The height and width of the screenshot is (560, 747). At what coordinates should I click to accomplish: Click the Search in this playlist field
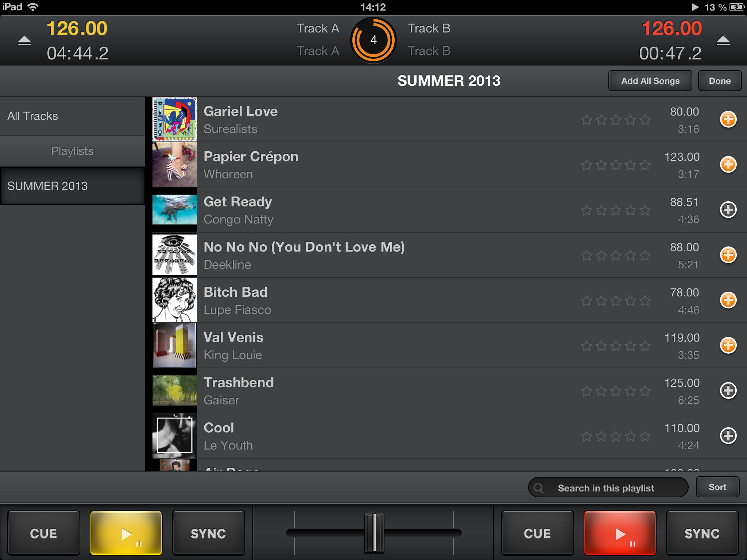[x=608, y=487]
